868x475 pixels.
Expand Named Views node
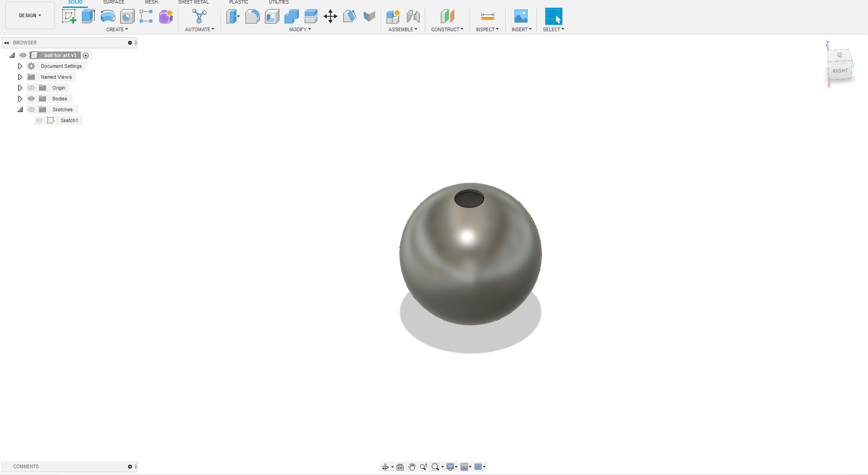click(x=20, y=77)
